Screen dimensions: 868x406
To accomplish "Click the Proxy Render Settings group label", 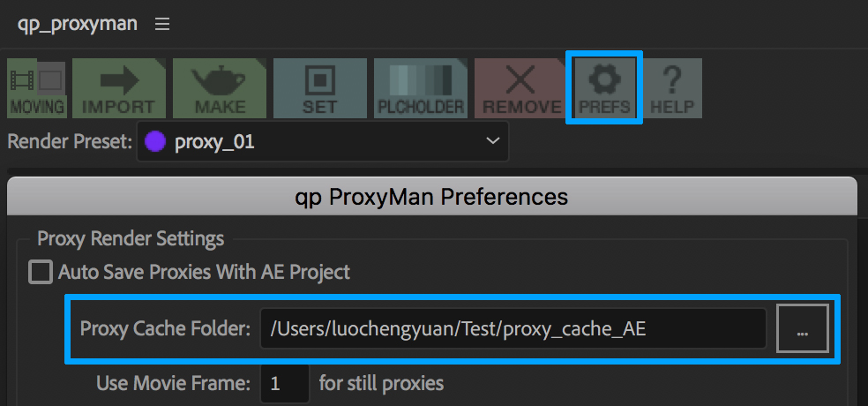I will click(131, 238).
